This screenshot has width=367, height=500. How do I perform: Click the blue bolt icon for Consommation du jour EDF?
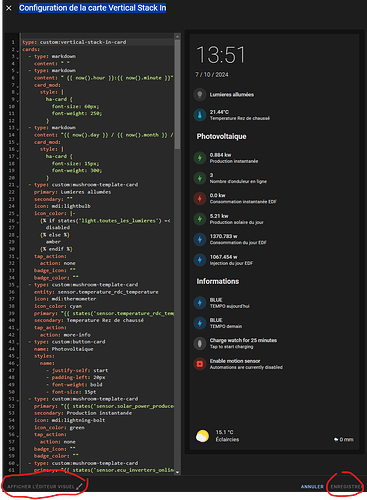[x=200, y=239]
